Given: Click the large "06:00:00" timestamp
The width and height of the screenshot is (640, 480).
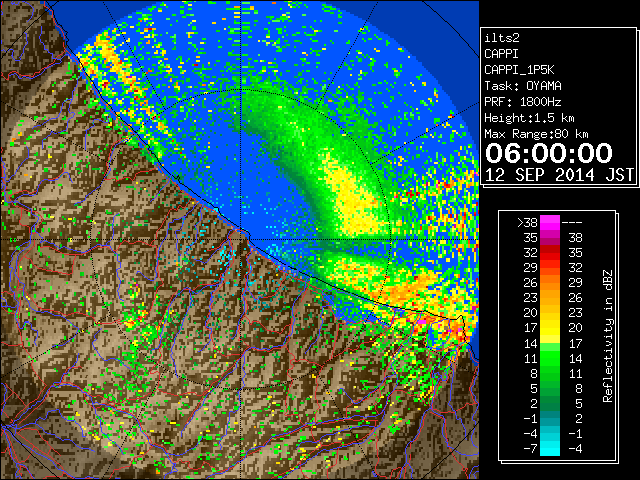Looking at the screenshot, I should tap(549, 153).
